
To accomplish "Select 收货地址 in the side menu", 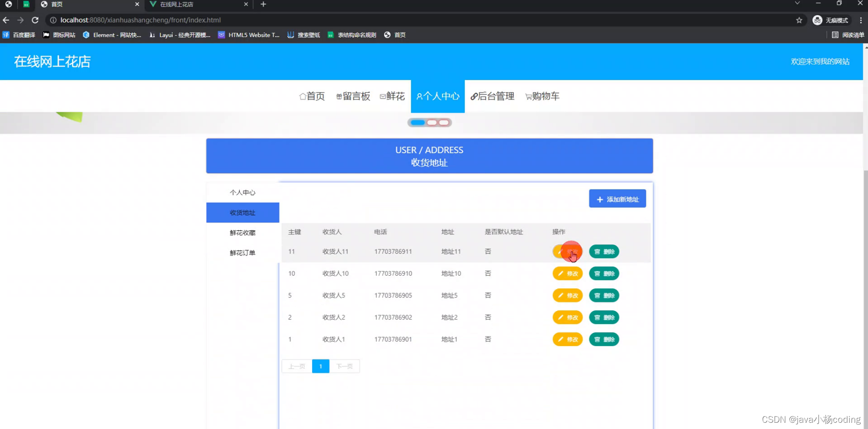I will (243, 213).
